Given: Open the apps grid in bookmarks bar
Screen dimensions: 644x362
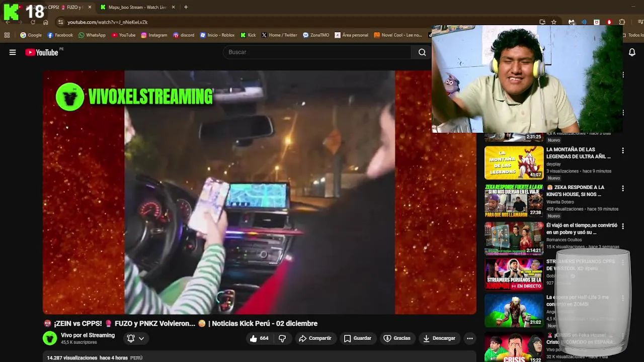Looking at the screenshot, I should (x=7, y=35).
